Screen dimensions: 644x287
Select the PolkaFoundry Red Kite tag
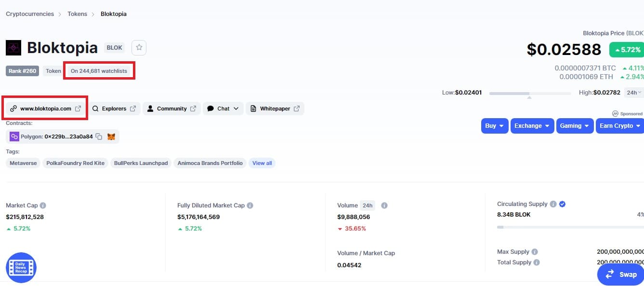pyautogui.click(x=76, y=163)
